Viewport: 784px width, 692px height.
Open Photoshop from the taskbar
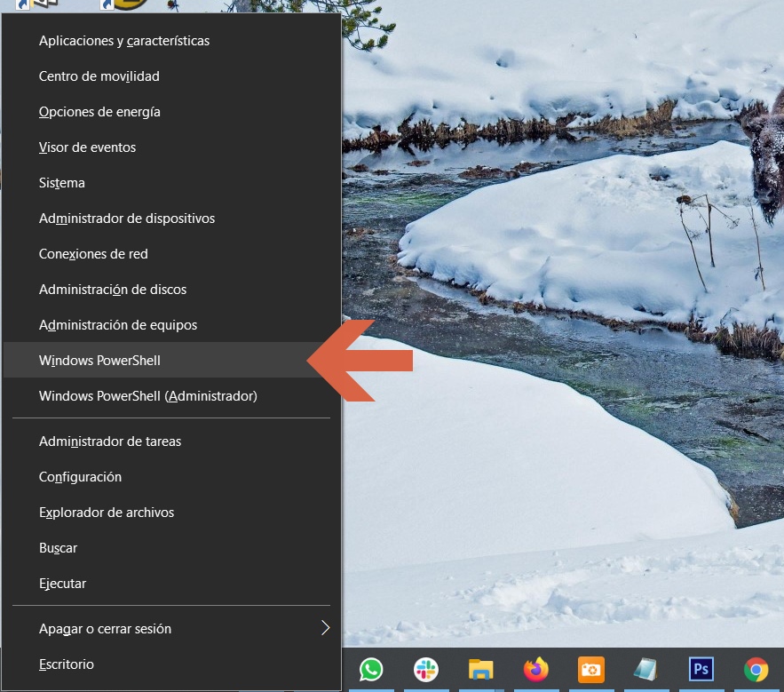point(701,670)
